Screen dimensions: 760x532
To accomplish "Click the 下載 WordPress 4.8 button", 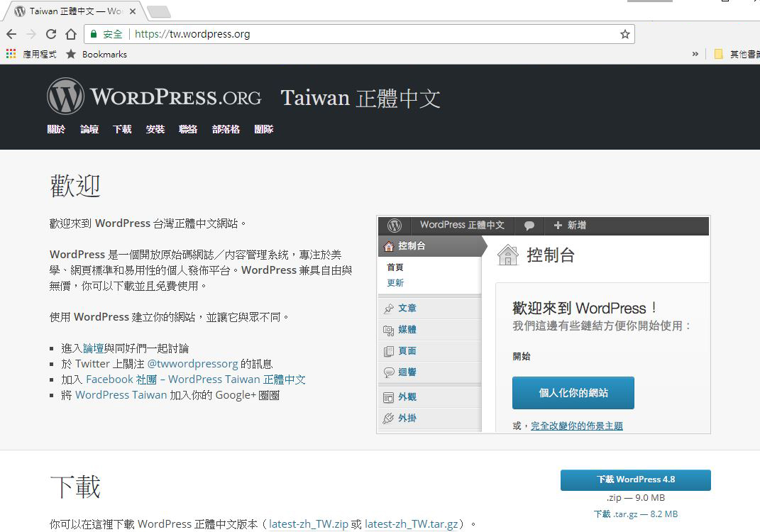I will pos(635,480).
